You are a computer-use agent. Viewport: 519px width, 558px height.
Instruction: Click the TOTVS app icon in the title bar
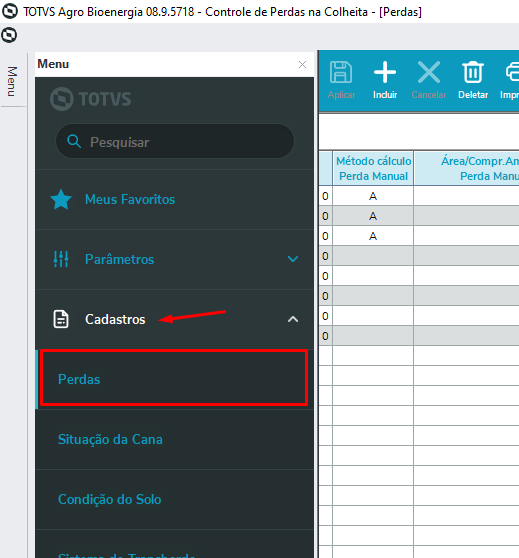(x=10, y=11)
